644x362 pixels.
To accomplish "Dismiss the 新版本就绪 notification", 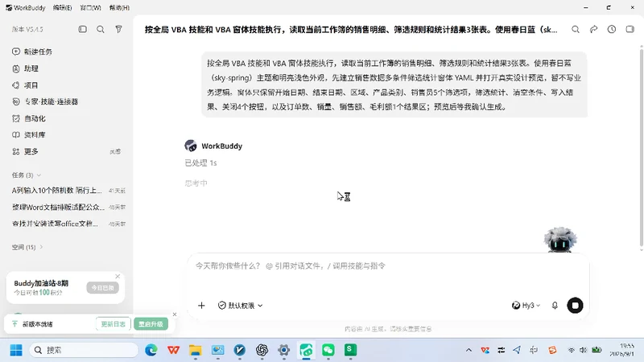I will (175, 315).
